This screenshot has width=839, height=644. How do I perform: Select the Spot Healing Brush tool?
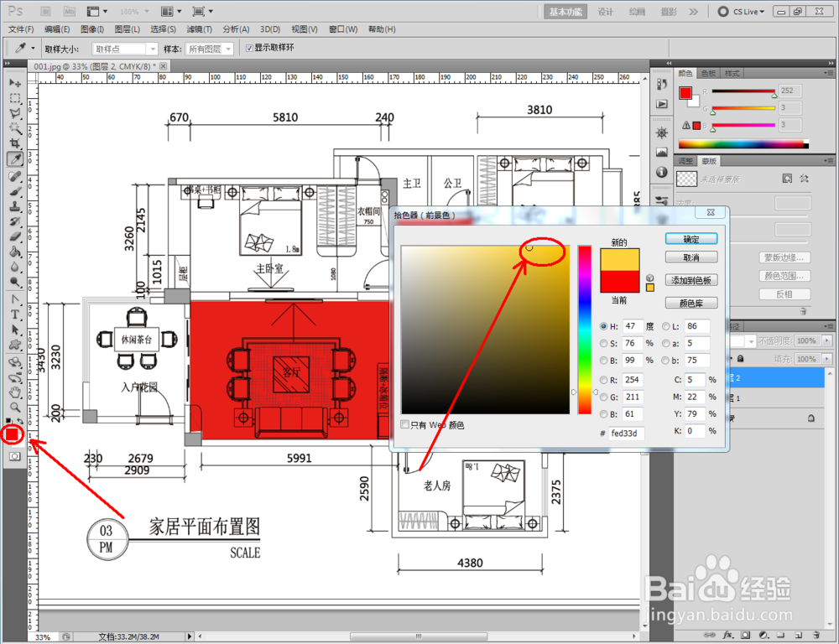pyautogui.click(x=15, y=176)
